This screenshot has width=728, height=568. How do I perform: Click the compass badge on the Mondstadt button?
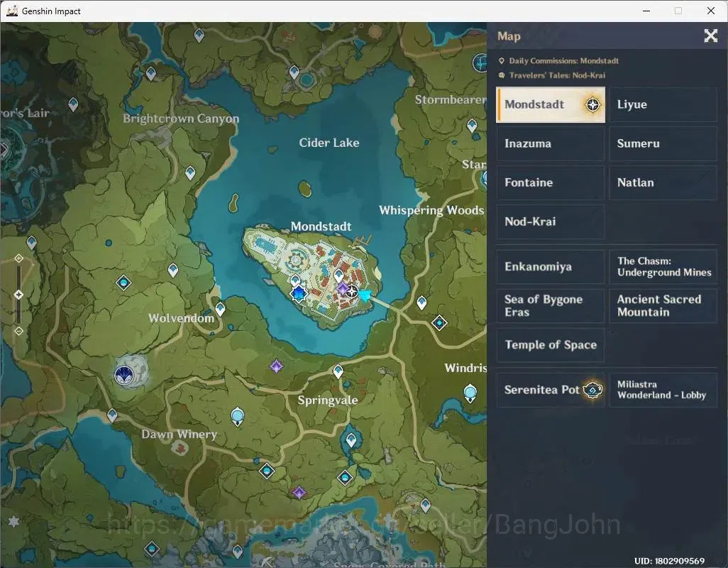[592, 104]
